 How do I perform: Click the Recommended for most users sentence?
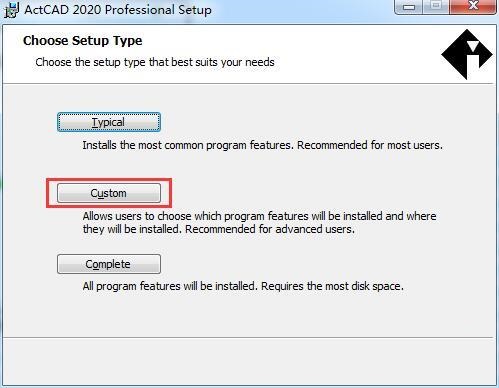pyautogui.click(x=370, y=145)
